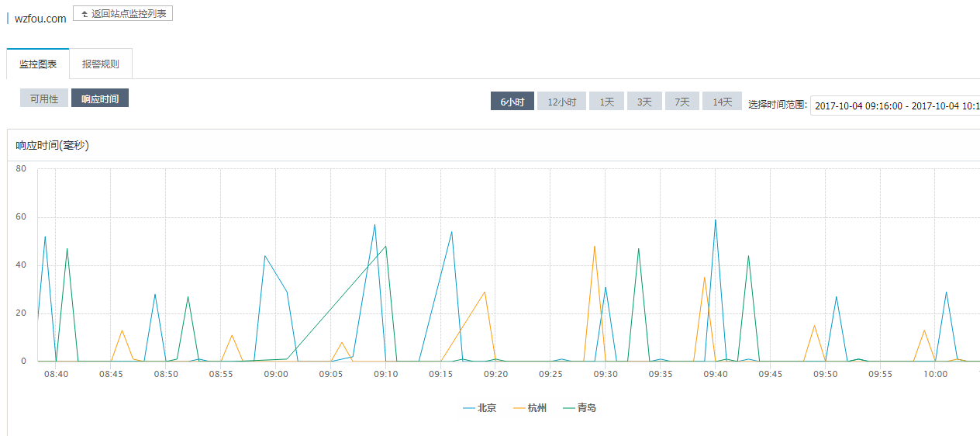The height and width of the screenshot is (436, 980).
Task: Click the 09:15 x-axis label
Action: [x=440, y=374]
